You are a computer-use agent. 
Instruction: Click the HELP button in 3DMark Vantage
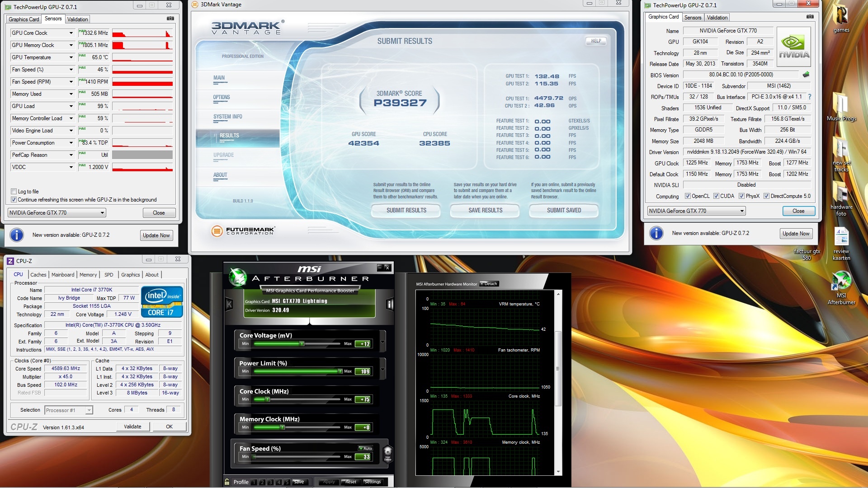point(596,41)
